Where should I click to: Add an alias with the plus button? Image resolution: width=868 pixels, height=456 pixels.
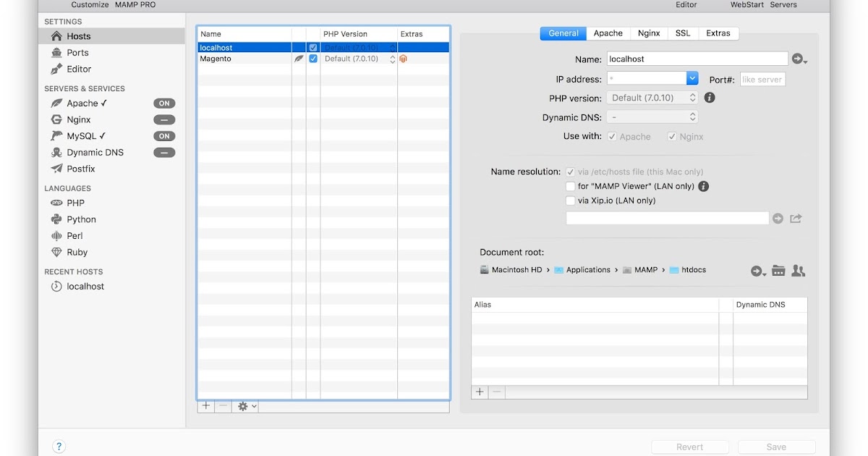tap(480, 392)
